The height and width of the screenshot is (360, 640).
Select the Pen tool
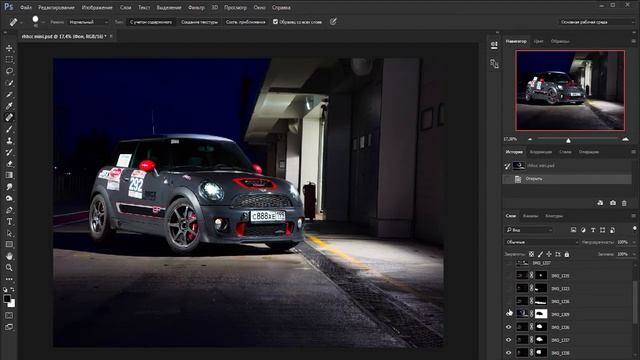coord(9,210)
